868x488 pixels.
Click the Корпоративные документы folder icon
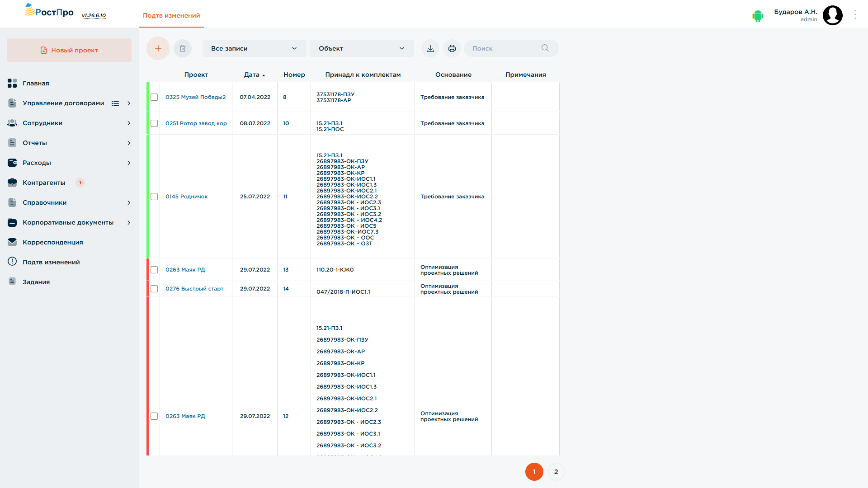click(12, 222)
